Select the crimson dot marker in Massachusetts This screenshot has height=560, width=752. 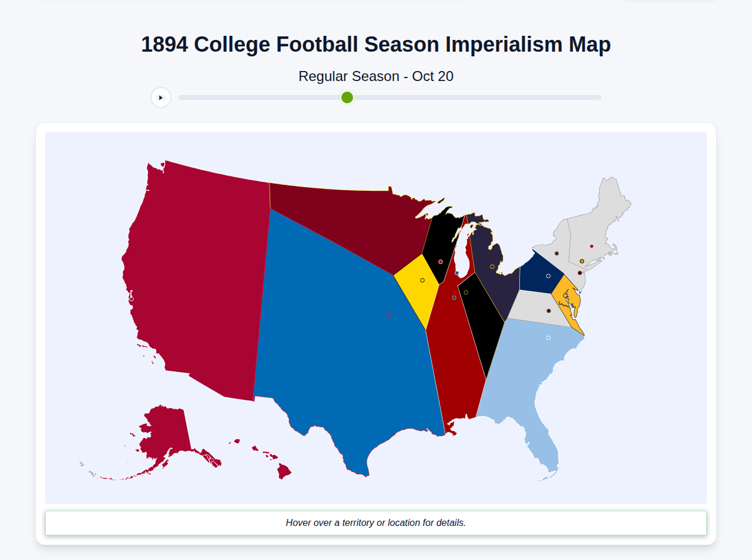pos(592,246)
